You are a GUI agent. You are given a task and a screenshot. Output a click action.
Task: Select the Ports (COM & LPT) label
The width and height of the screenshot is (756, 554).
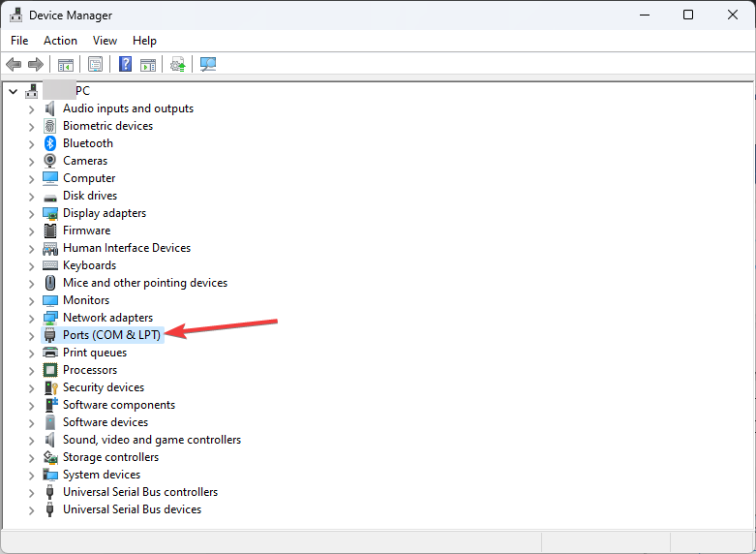click(112, 335)
